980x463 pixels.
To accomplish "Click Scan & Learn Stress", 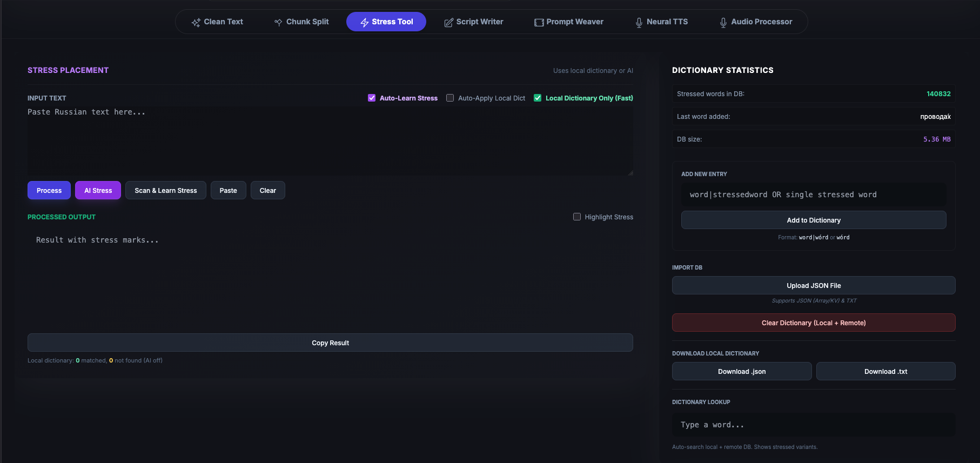I will (x=166, y=190).
